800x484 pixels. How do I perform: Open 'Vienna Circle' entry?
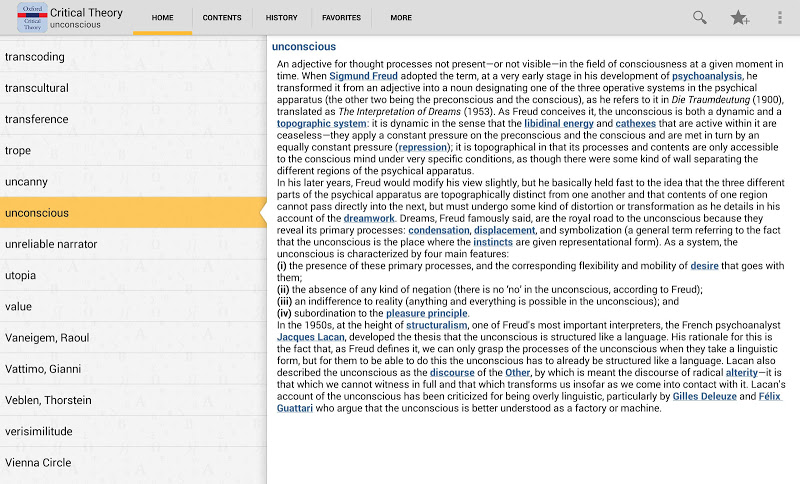[x=133, y=463]
